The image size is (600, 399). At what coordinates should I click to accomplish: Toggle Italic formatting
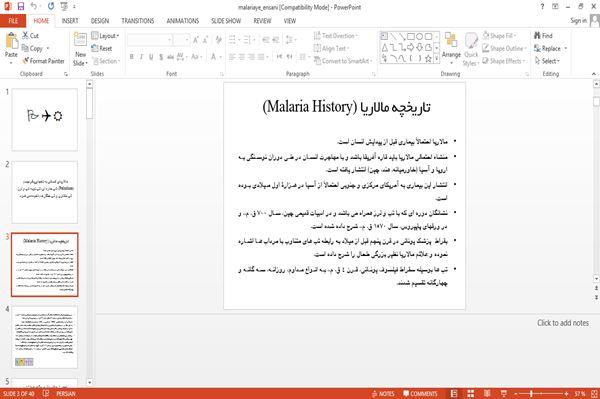141,57
